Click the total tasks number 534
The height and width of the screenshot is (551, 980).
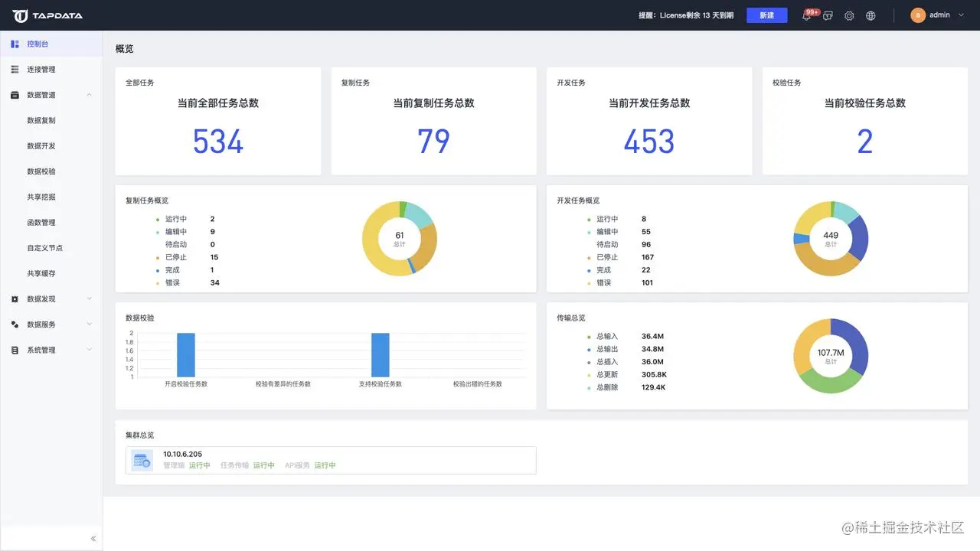point(218,142)
